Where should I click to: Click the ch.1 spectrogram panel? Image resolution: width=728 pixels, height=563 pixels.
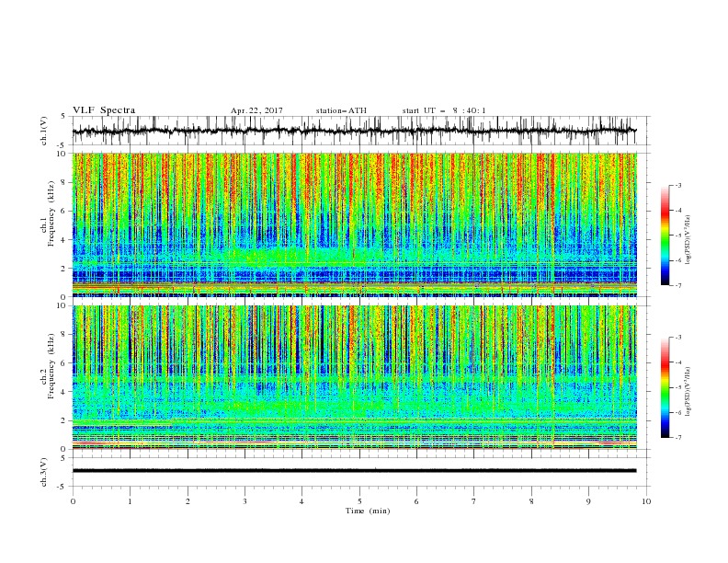(354, 224)
